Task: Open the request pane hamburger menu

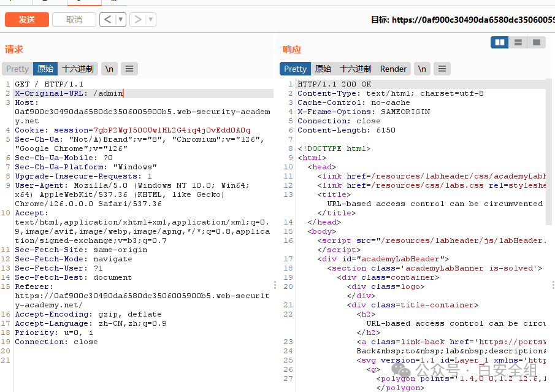Action: 129,69
